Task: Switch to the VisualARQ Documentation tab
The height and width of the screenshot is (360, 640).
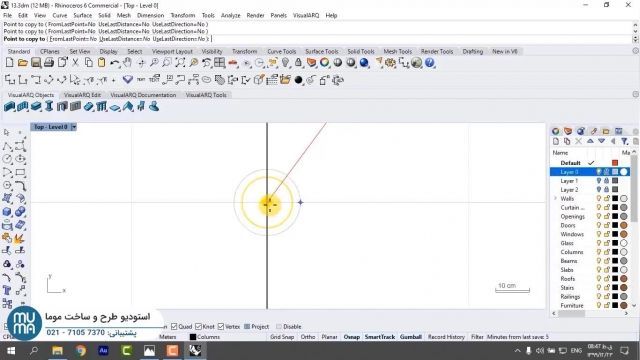Action: pyautogui.click(x=143, y=95)
